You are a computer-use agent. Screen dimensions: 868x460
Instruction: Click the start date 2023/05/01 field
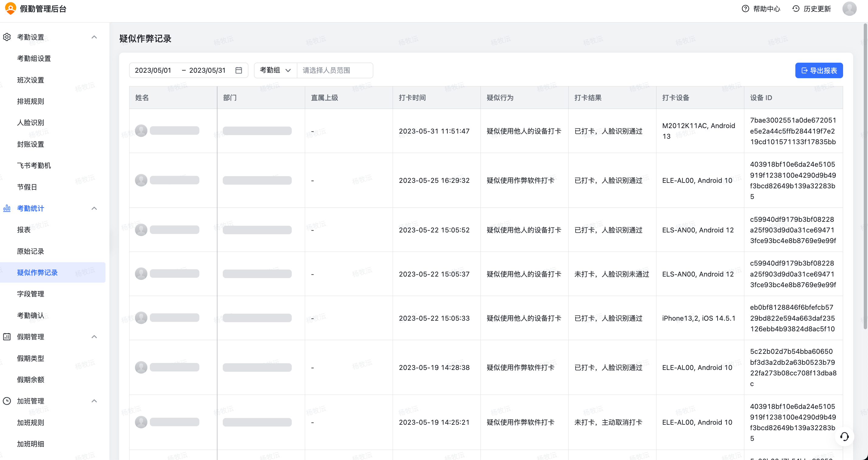pyautogui.click(x=153, y=70)
